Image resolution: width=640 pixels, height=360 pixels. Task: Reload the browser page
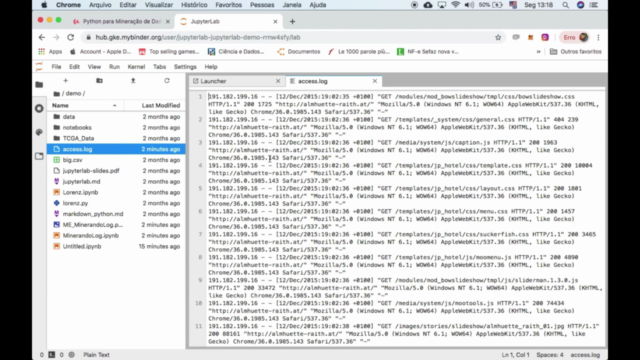click(x=71, y=37)
